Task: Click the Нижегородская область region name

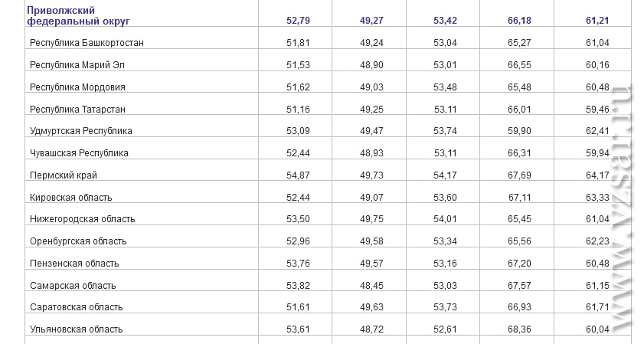Action: pyautogui.click(x=82, y=219)
